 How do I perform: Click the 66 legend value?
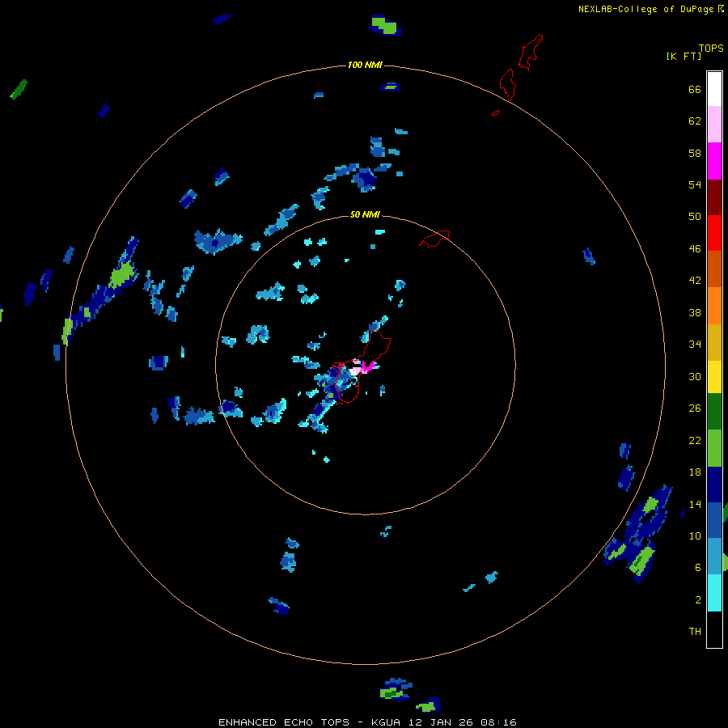[x=695, y=90]
